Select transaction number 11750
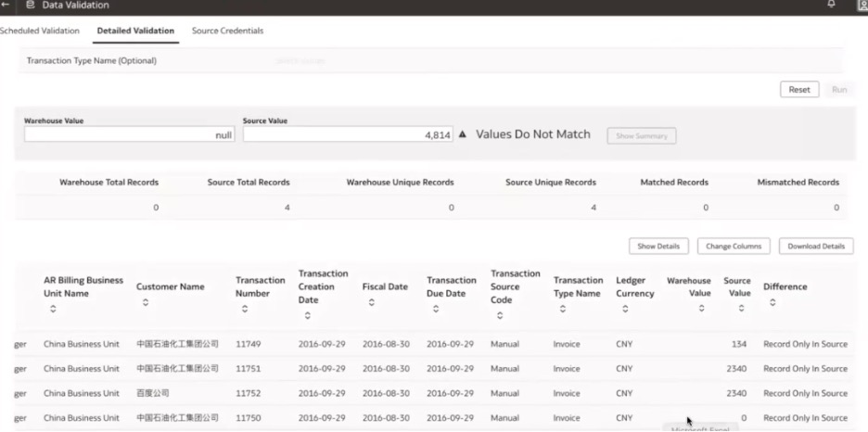 click(x=248, y=417)
